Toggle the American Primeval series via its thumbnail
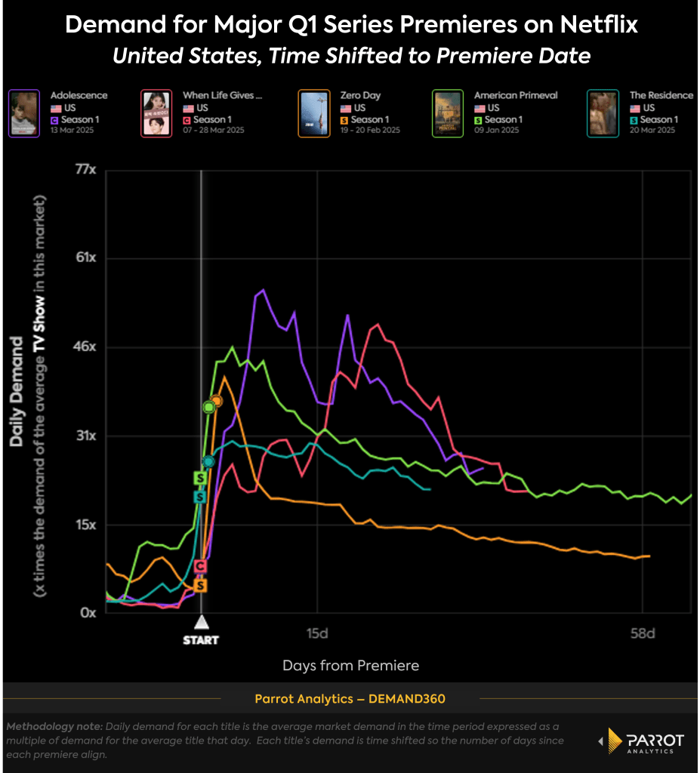Viewport: 700px width, 773px height. coord(447,113)
